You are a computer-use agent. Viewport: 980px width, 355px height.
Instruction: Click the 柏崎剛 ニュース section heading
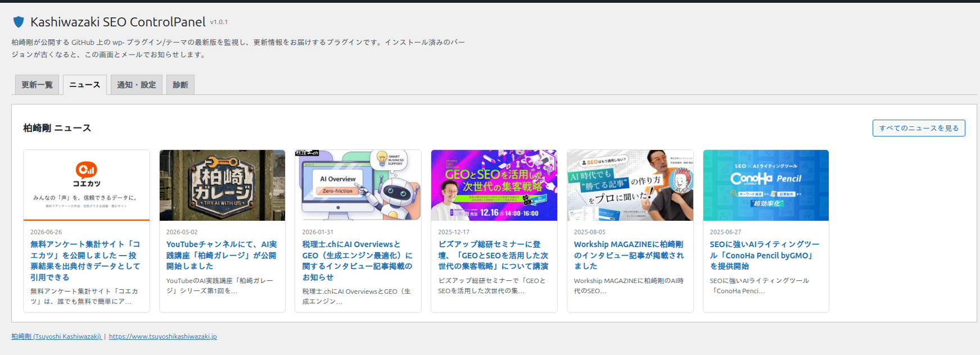[x=57, y=128]
